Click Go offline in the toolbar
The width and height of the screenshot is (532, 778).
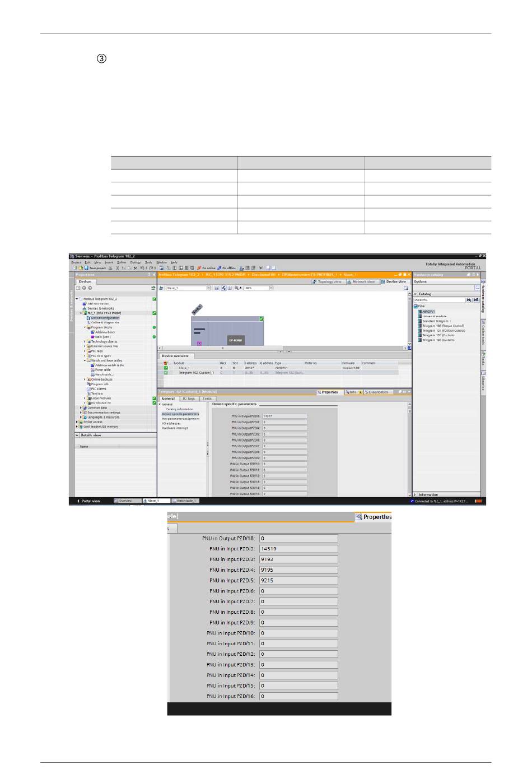point(227,268)
